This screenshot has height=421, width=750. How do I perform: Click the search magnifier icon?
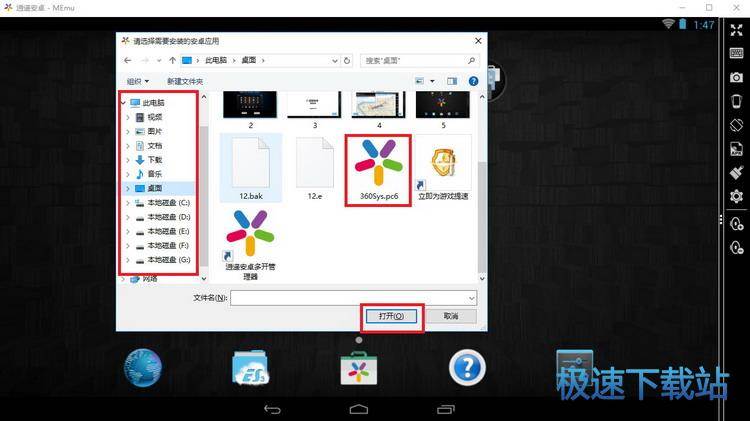pos(472,60)
